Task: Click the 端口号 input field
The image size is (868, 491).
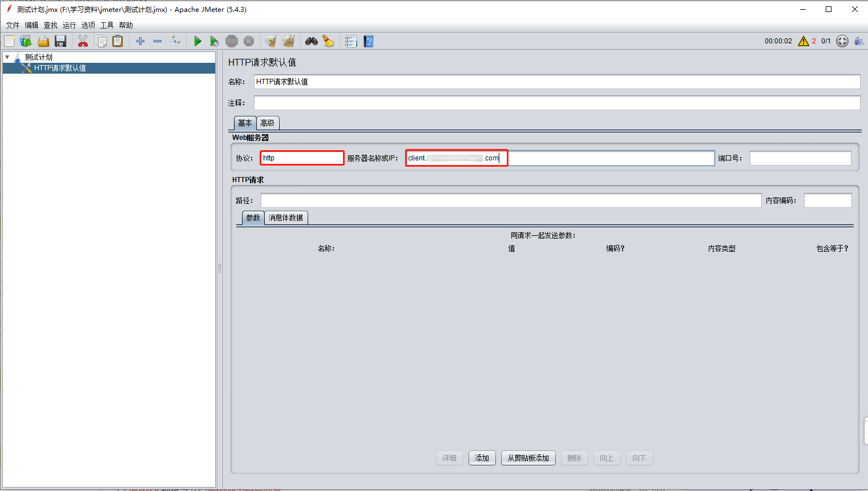Action: (x=800, y=158)
